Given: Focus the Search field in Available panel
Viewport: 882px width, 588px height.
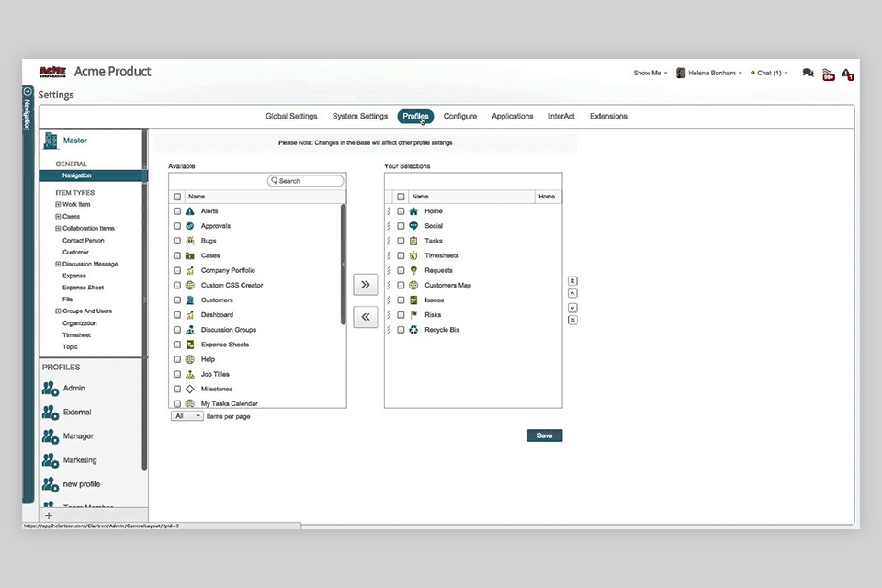Looking at the screenshot, I should pos(305,181).
